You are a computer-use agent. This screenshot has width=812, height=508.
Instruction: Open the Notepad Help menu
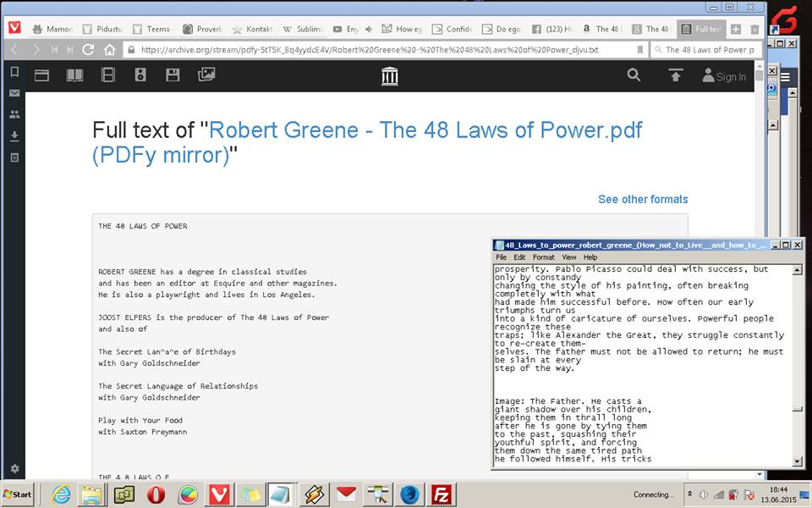click(590, 257)
